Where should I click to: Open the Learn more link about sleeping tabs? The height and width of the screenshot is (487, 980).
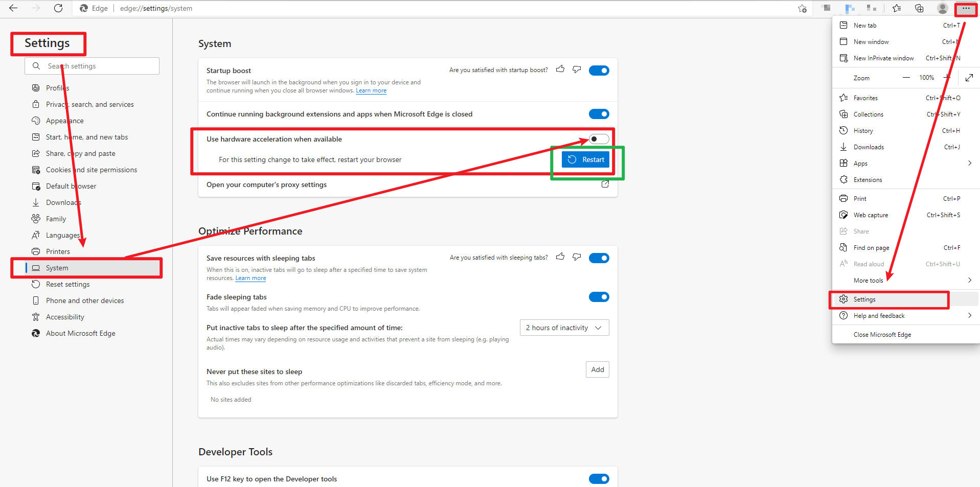[250, 277]
